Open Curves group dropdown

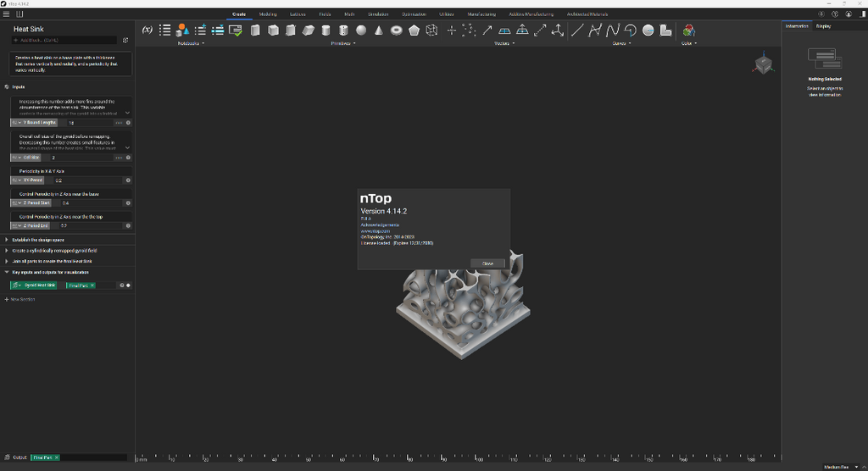(x=621, y=43)
